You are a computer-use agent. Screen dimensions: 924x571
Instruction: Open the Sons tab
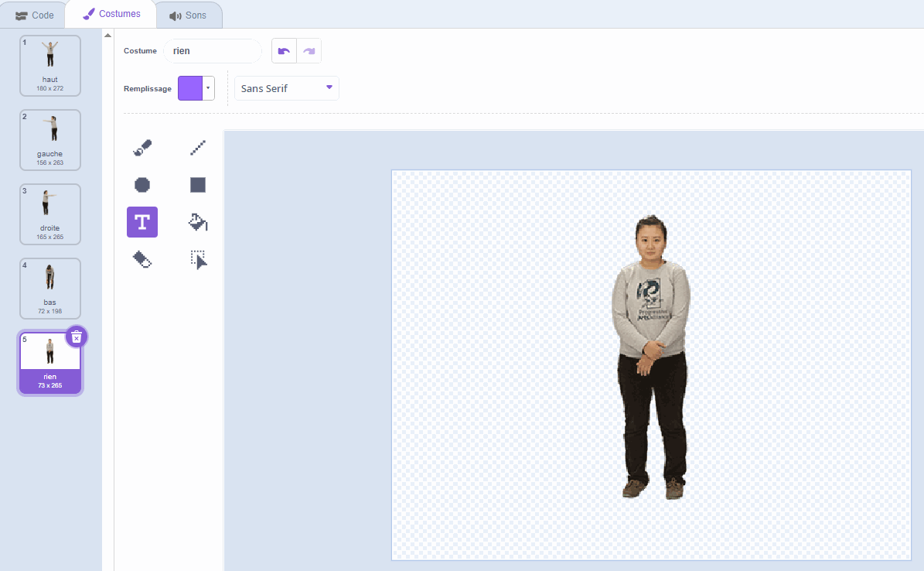(188, 15)
